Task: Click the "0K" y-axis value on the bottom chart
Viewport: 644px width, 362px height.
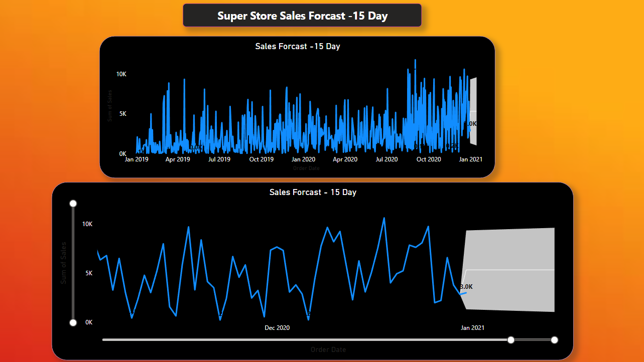Action: [88, 322]
